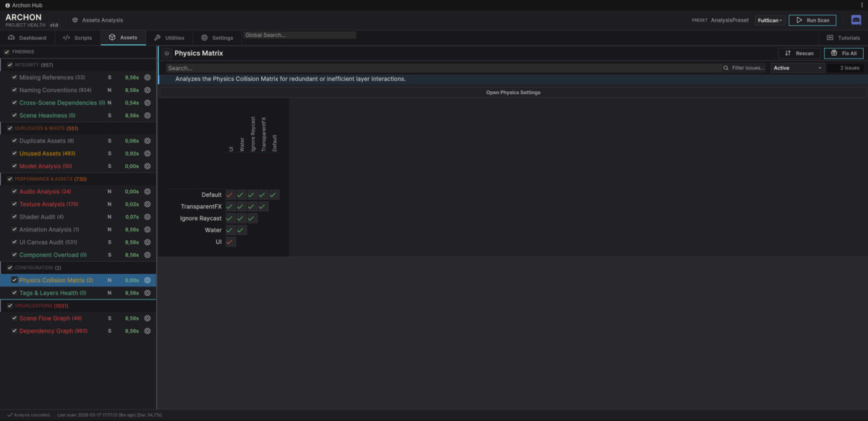The height and width of the screenshot is (421, 868).
Task: Open settings gear for Dependency Graph row
Action: [x=147, y=331]
